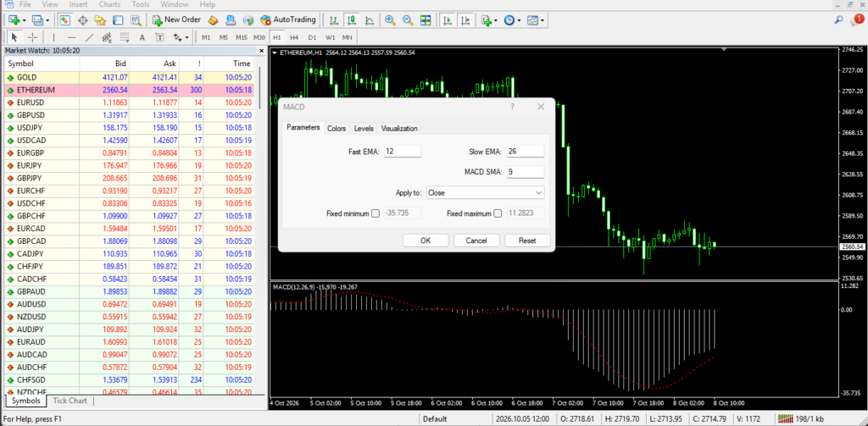Toggle chart shift icon
Image resolution: width=868 pixels, height=426 pixels.
(x=465, y=20)
